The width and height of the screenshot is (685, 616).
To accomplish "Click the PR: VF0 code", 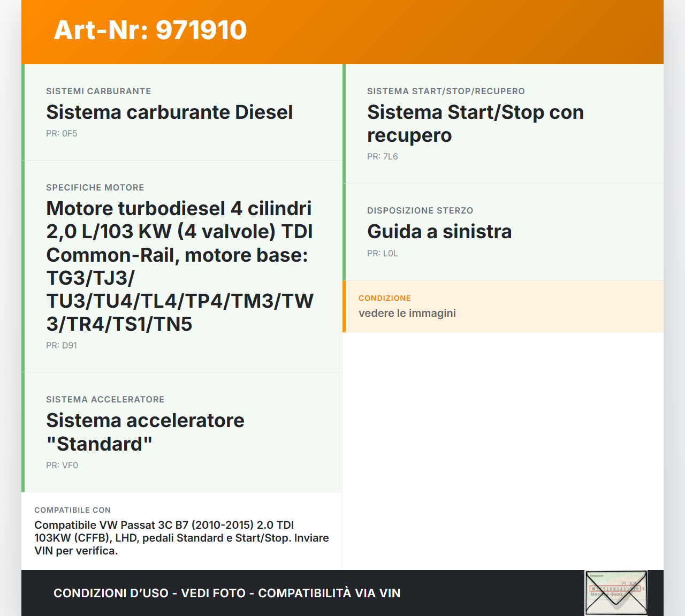I will 62,466.
